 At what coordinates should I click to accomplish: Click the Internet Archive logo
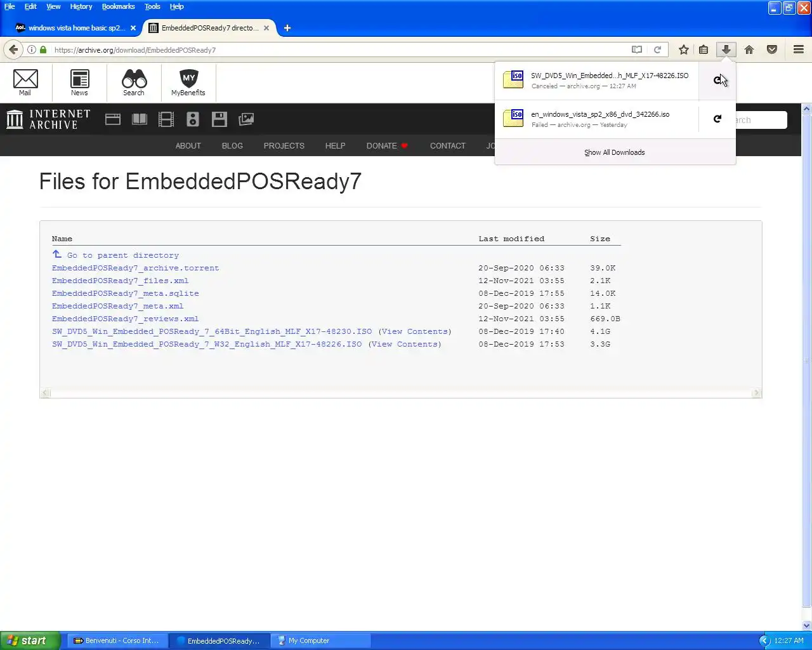(48, 119)
